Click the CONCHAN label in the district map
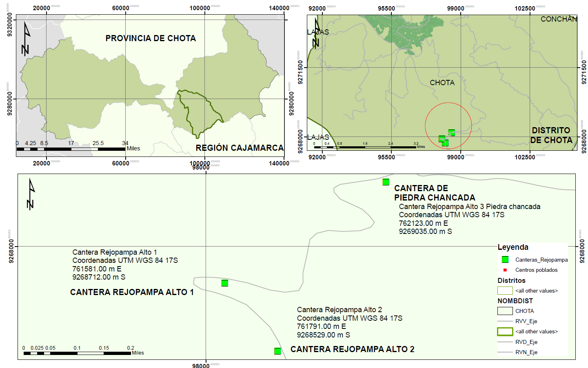The image size is (588, 368). tap(559, 19)
